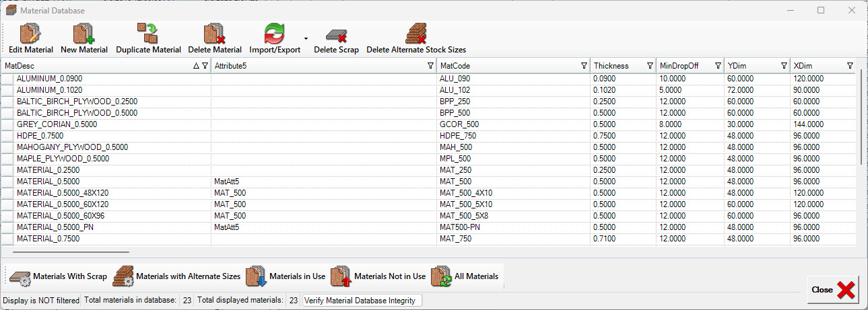
Task: Expand the Import/Export dropdown arrow
Action: pyautogui.click(x=306, y=39)
